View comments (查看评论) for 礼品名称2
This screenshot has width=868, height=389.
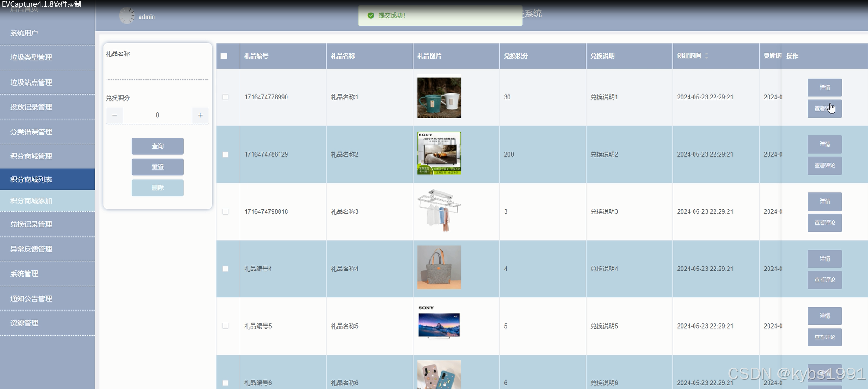pyautogui.click(x=825, y=165)
